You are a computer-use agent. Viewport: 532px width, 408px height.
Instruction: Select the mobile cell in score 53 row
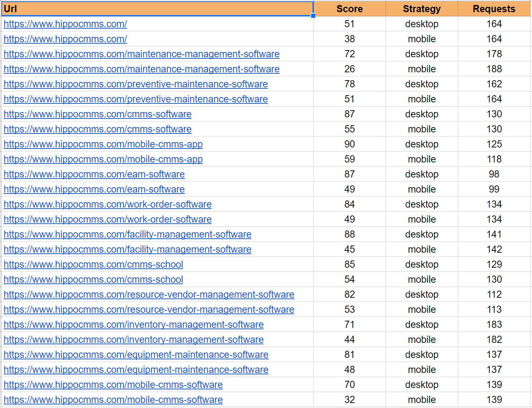pos(422,310)
